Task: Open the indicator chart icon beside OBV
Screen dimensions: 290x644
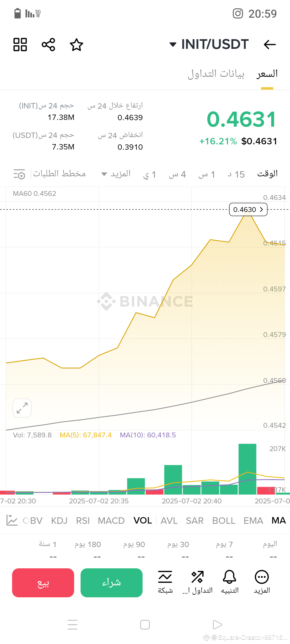Action: 12,521
